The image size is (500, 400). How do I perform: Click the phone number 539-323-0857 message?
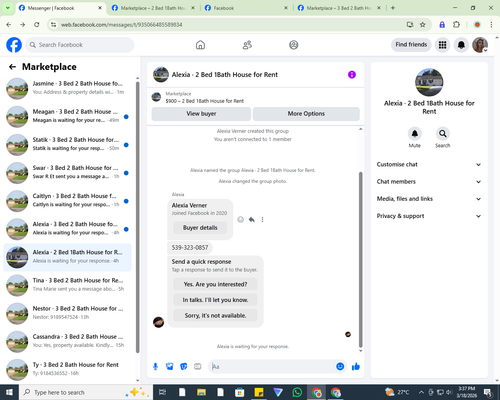coord(190,248)
